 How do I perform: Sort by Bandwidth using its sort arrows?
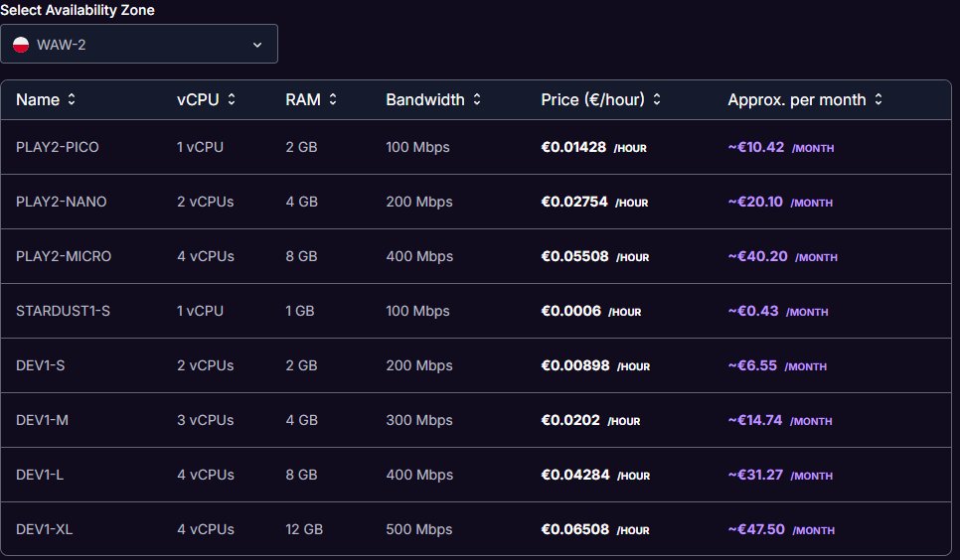click(477, 99)
